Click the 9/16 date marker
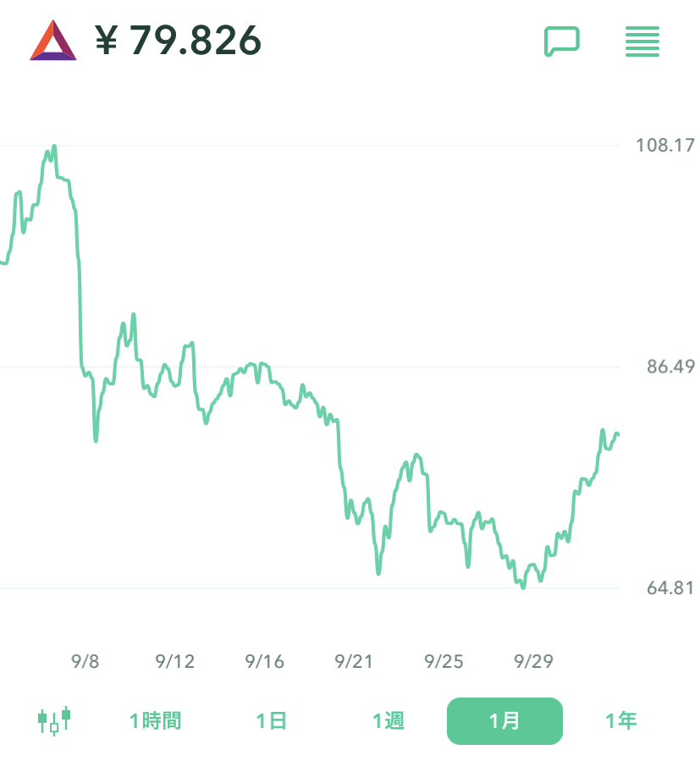 pos(265,662)
